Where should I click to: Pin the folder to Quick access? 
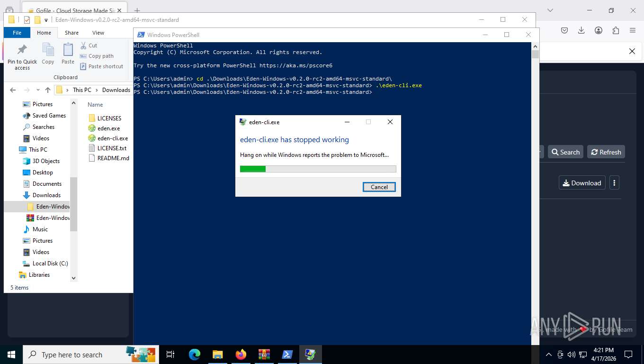point(22,57)
